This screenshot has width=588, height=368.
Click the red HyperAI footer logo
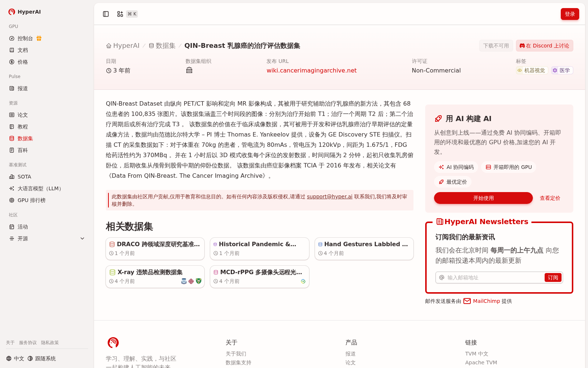(x=113, y=343)
